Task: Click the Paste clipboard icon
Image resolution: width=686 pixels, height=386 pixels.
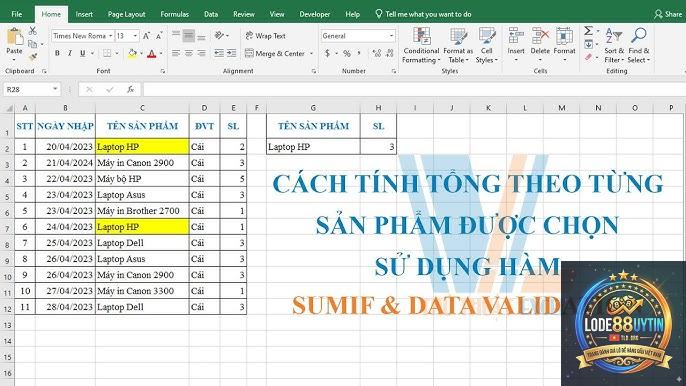Action: (x=14, y=37)
